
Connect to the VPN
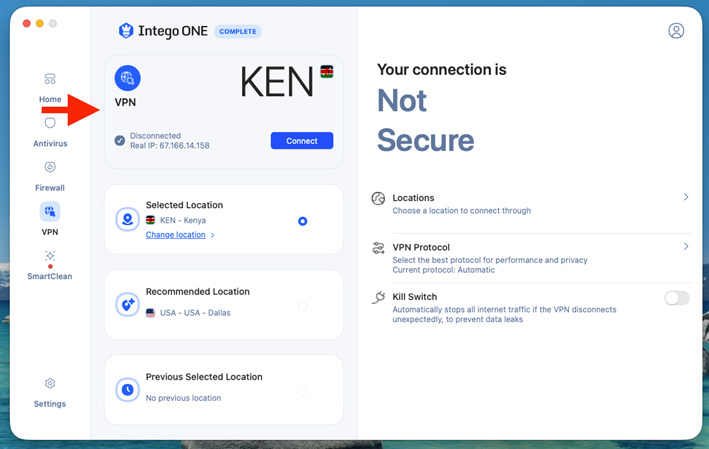[x=302, y=141]
